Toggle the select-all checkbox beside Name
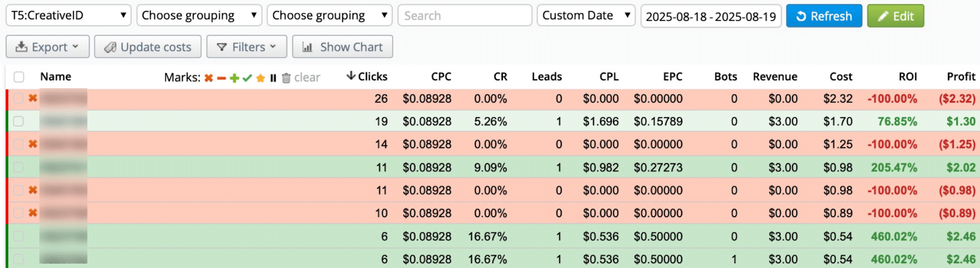 (19, 77)
